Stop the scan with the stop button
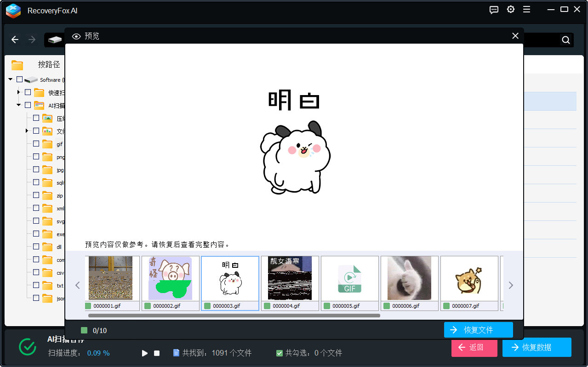 pyautogui.click(x=157, y=353)
